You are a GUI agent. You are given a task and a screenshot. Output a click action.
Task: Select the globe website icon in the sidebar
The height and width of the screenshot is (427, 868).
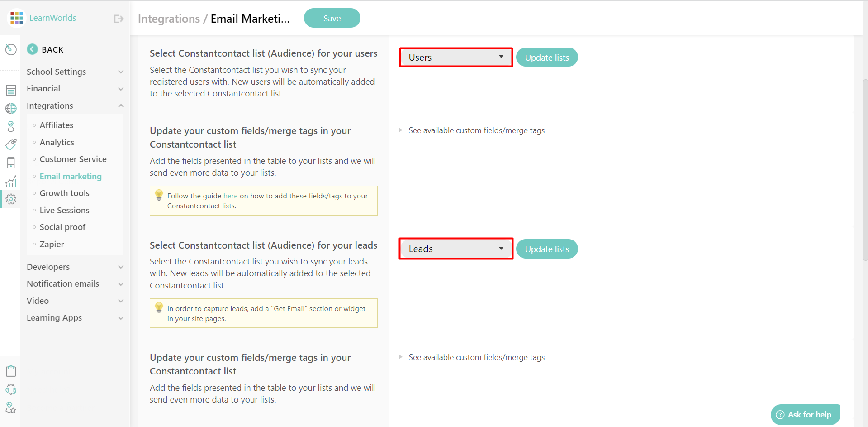click(11, 108)
